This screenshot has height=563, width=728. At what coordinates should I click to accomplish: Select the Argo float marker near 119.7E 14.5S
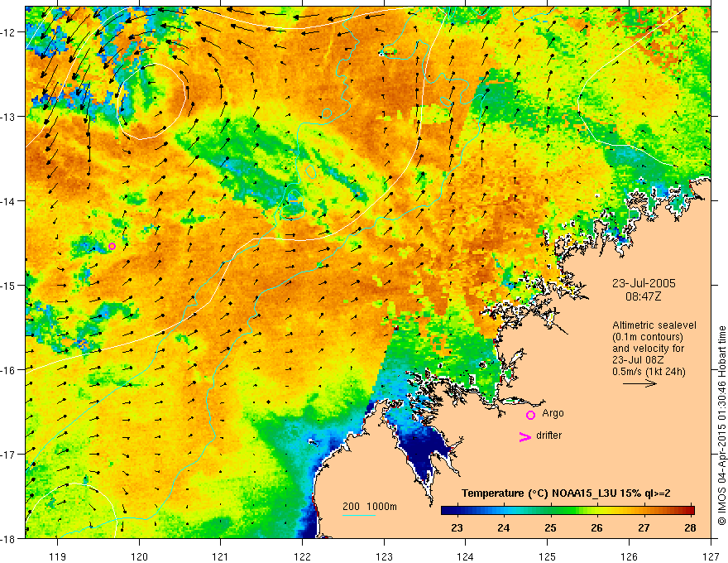(x=112, y=246)
